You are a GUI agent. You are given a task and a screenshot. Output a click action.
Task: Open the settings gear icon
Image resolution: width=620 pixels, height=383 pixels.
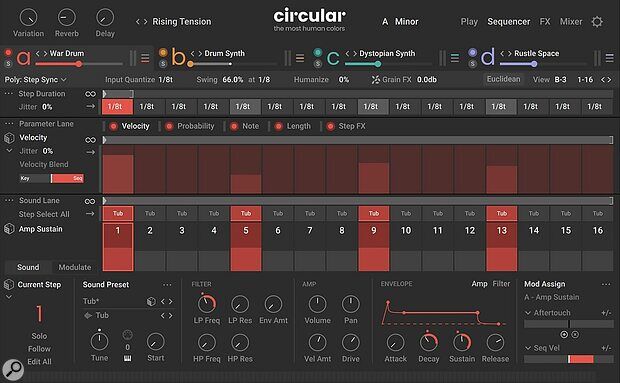(x=597, y=22)
